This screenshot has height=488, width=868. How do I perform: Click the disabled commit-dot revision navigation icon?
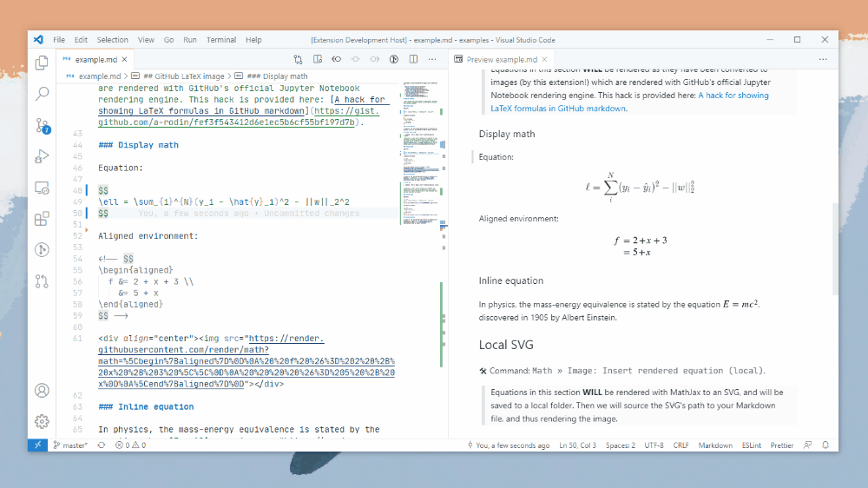[355, 59]
